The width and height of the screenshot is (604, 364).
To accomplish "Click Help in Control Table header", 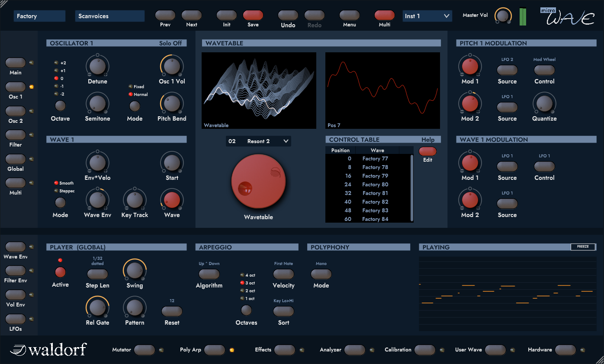I will [428, 140].
